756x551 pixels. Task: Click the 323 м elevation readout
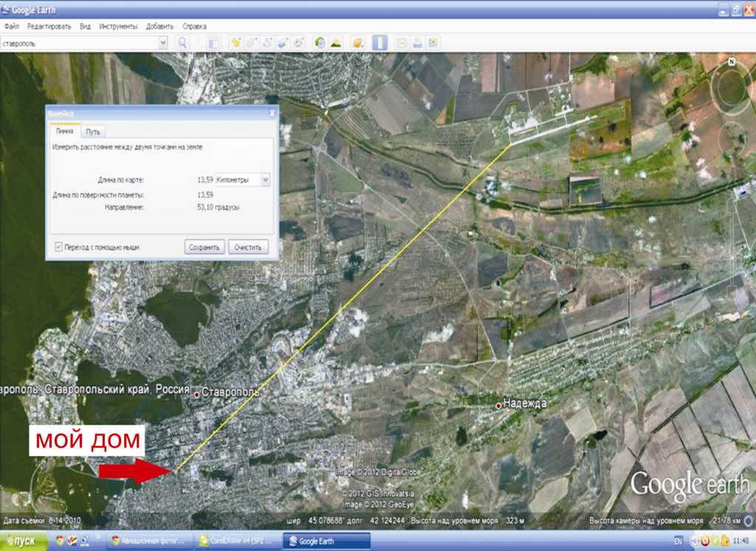[x=515, y=521]
